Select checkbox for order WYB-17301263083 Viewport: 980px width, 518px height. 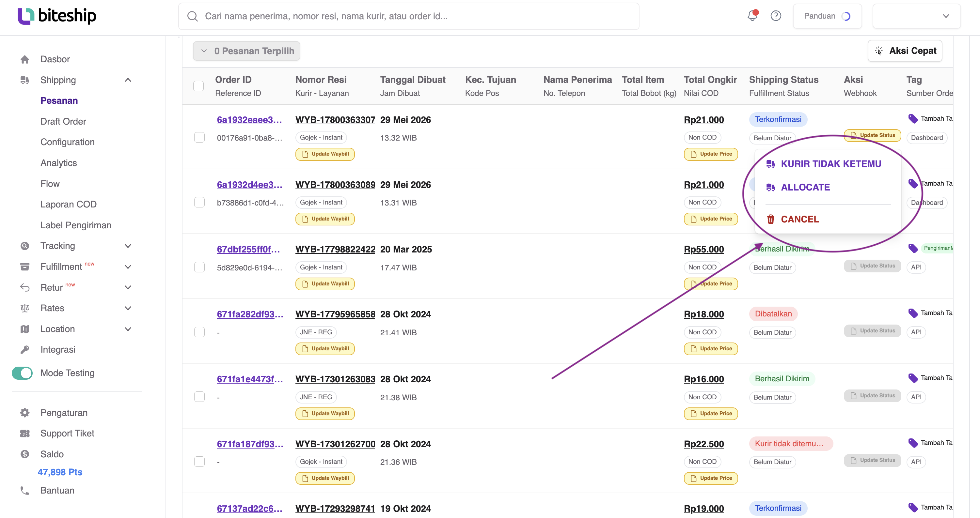(199, 397)
